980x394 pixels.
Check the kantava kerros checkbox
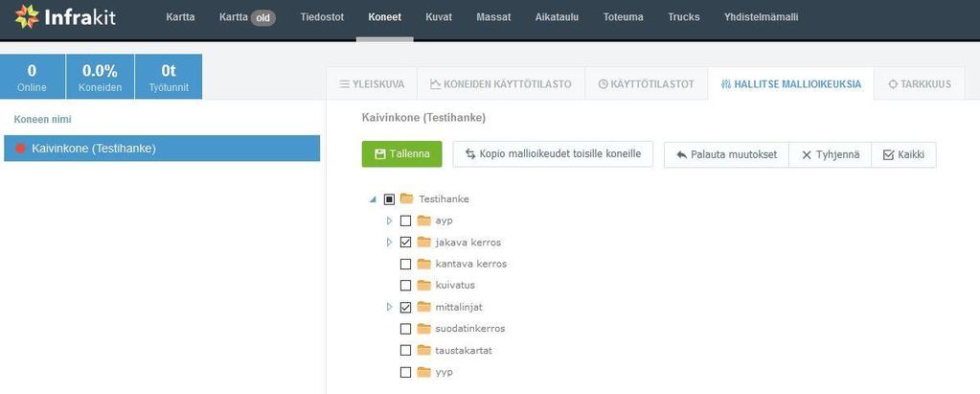click(x=405, y=264)
